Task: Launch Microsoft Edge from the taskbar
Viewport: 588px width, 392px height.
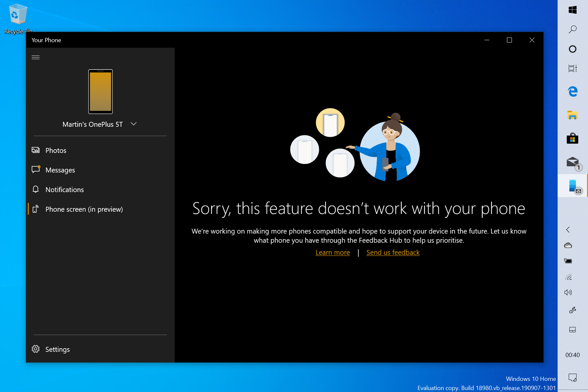Action: coord(573,92)
